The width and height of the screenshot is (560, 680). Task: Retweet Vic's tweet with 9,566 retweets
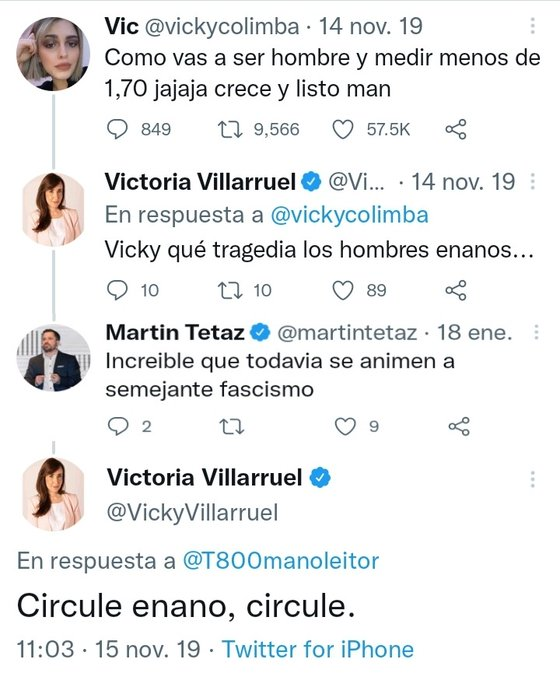(x=230, y=129)
